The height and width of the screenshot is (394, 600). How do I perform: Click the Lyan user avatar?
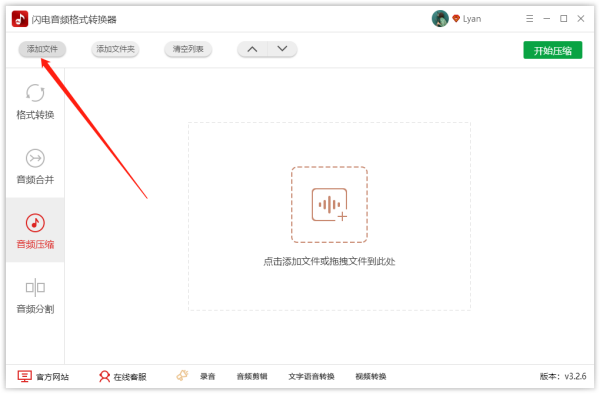(x=440, y=18)
